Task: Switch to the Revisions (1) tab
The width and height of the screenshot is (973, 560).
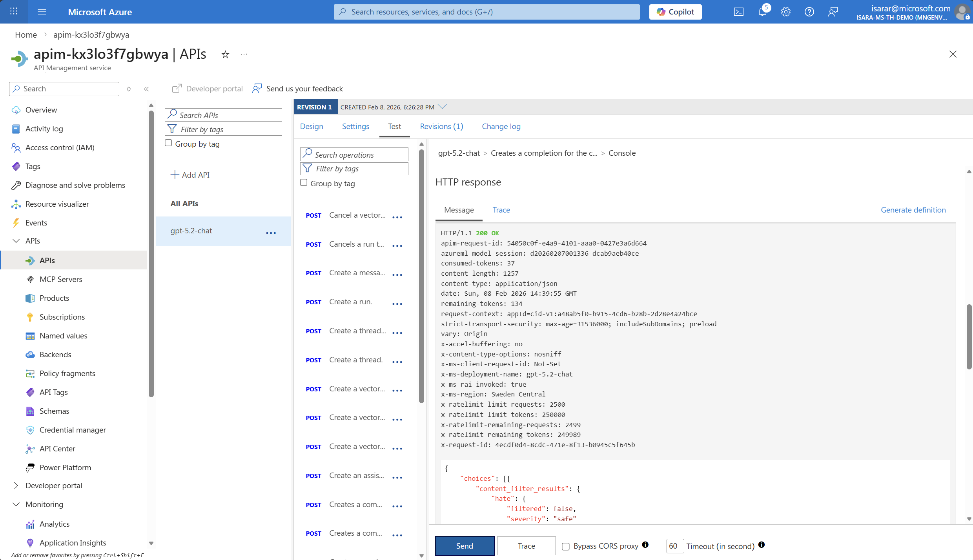Action: click(441, 126)
